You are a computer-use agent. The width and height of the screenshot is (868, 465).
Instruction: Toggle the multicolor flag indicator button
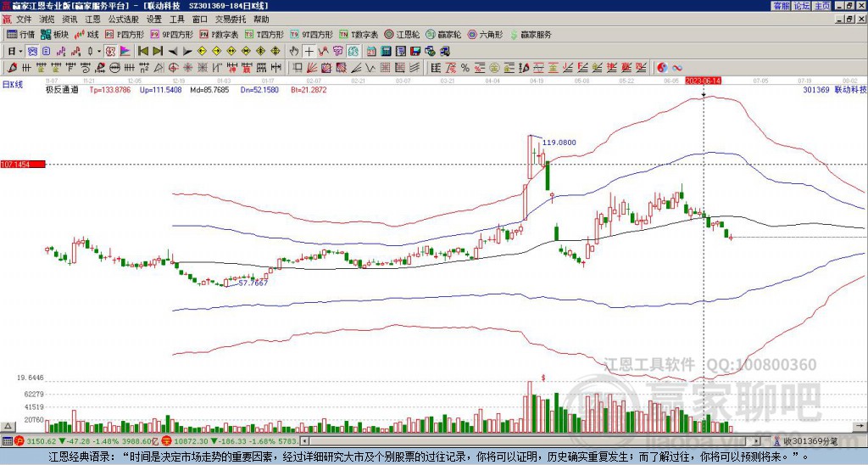[x=125, y=51]
